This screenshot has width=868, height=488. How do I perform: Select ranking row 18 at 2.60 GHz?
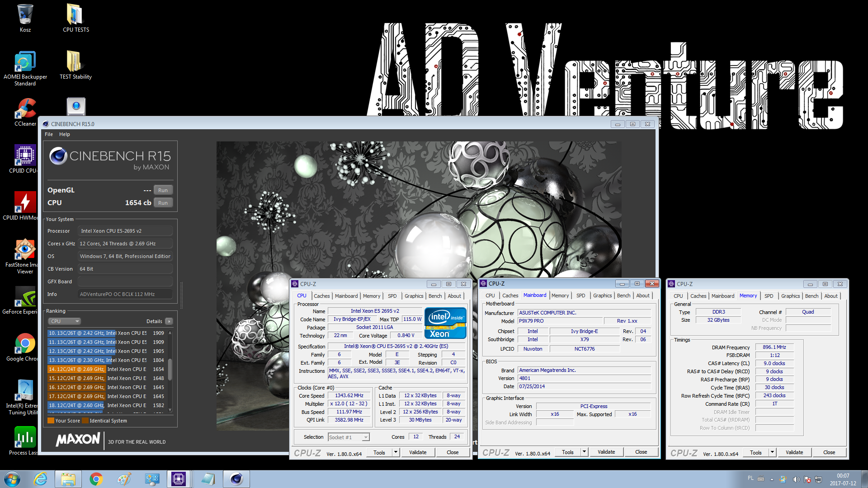(107, 405)
